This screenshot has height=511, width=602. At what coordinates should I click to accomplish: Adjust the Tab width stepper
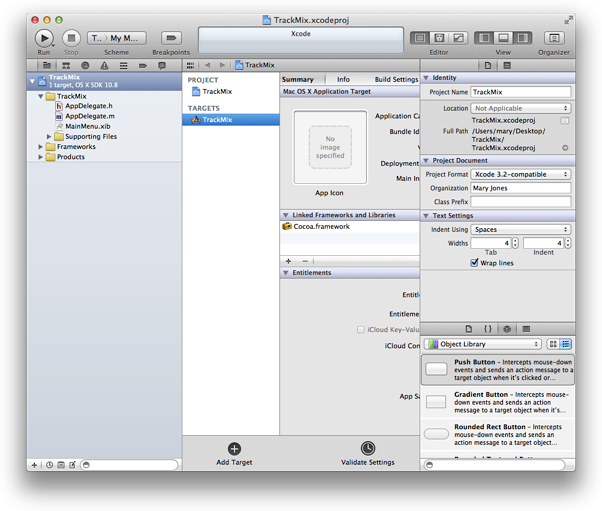coord(515,243)
